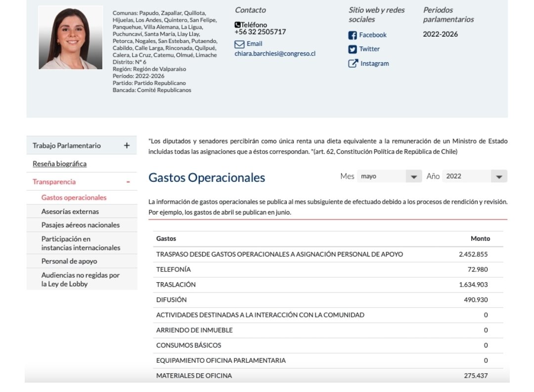Click ARRIENDO DE INMUEBLE row label
The image size is (534, 392).
click(x=194, y=330)
